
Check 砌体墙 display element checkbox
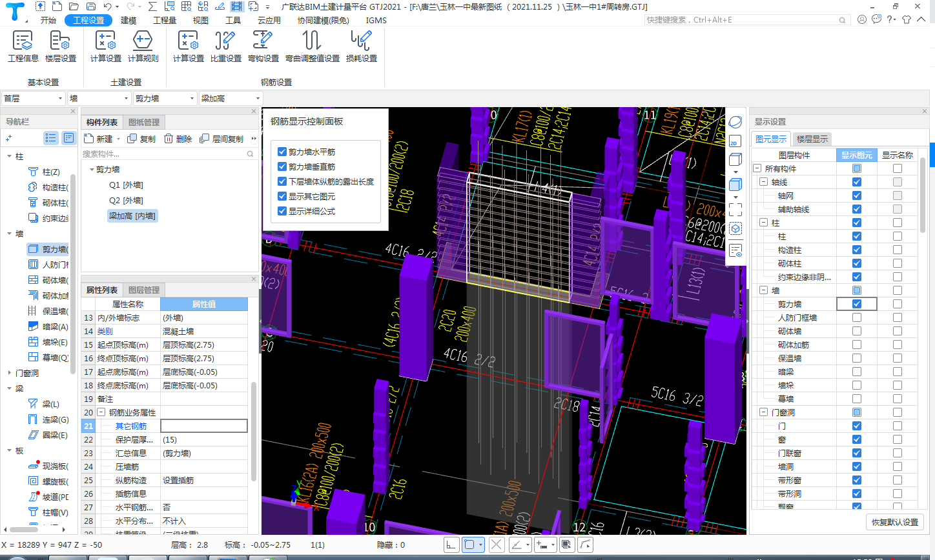(857, 331)
